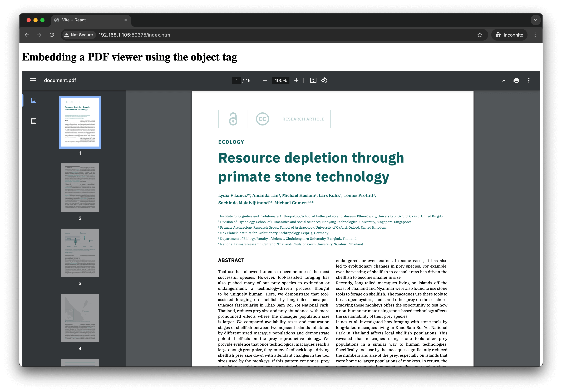
Task: Open the PDF viewer more actions menu
Action: [529, 81]
